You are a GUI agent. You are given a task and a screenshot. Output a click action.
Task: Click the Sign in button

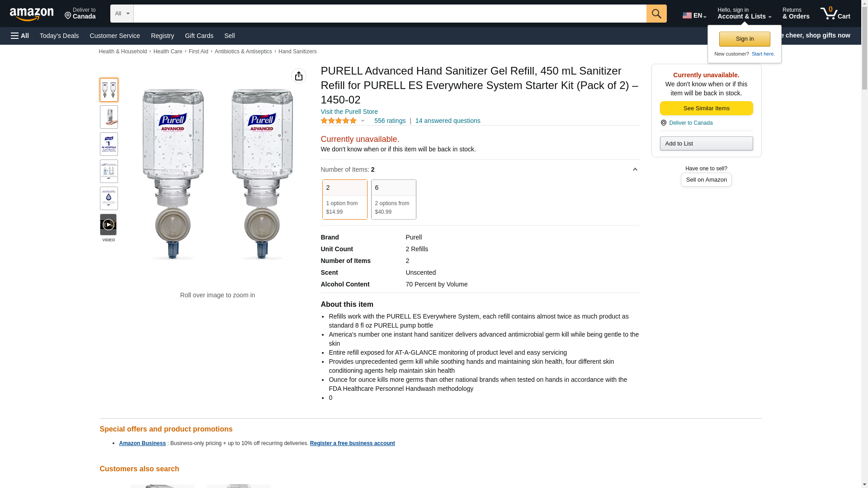[745, 39]
